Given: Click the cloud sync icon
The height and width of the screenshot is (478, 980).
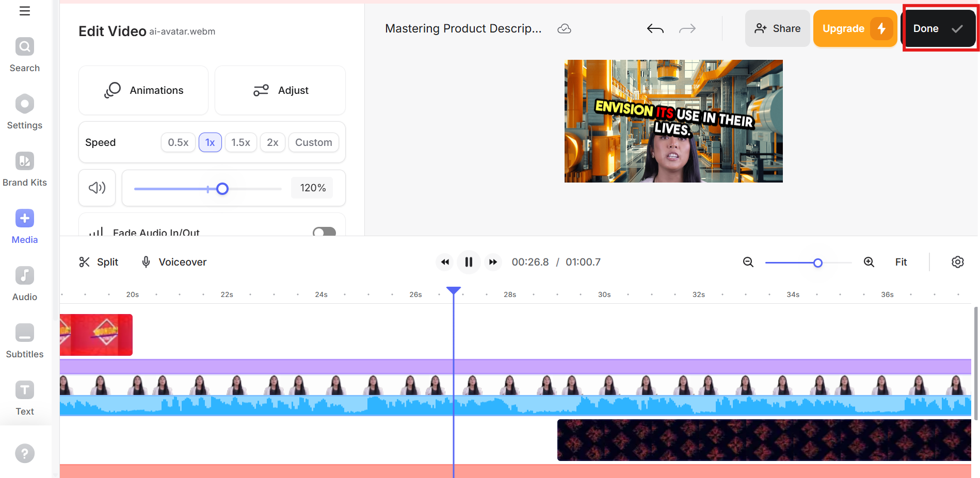Looking at the screenshot, I should pyautogui.click(x=565, y=28).
